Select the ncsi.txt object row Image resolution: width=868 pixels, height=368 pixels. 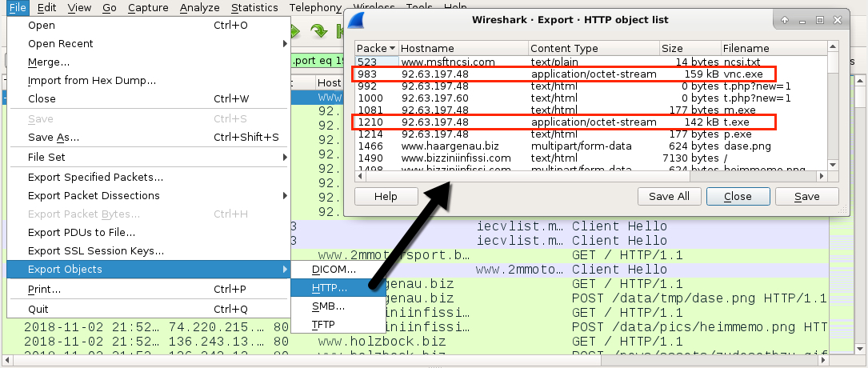pos(591,62)
